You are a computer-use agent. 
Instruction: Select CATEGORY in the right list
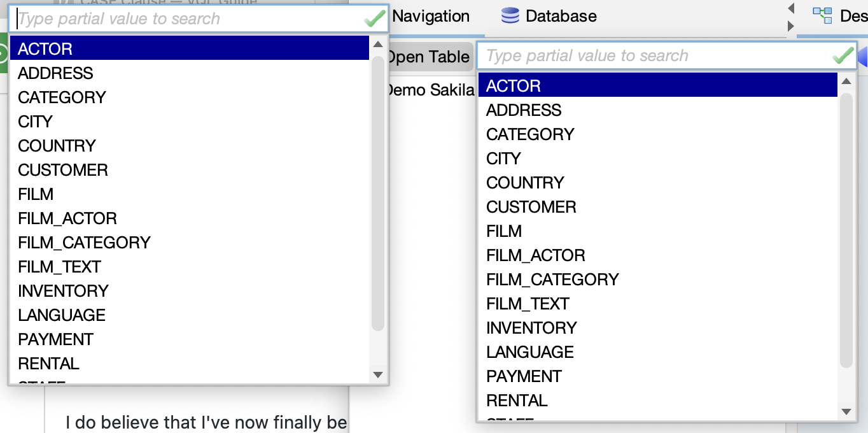click(658, 134)
